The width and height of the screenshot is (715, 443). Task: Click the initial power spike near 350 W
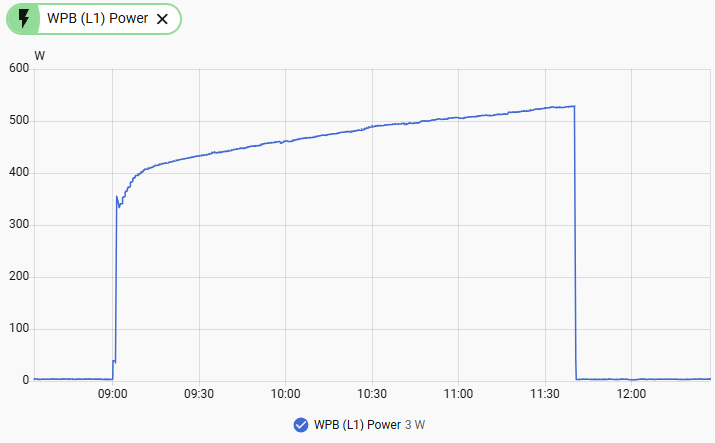(117, 197)
